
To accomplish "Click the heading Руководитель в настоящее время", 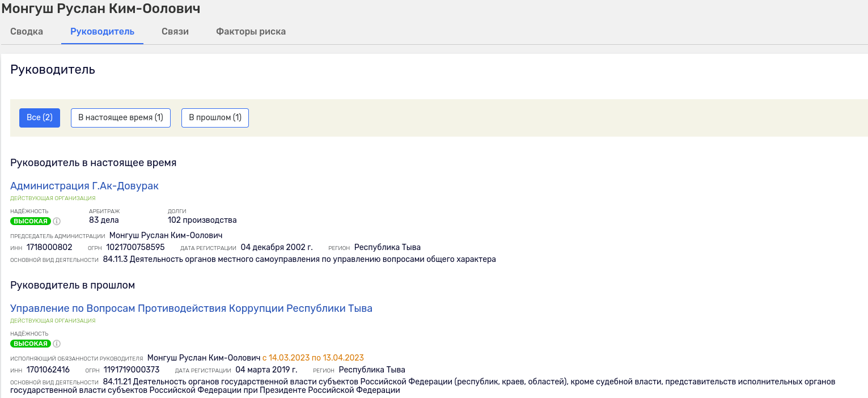I will click(x=94, y=163).
